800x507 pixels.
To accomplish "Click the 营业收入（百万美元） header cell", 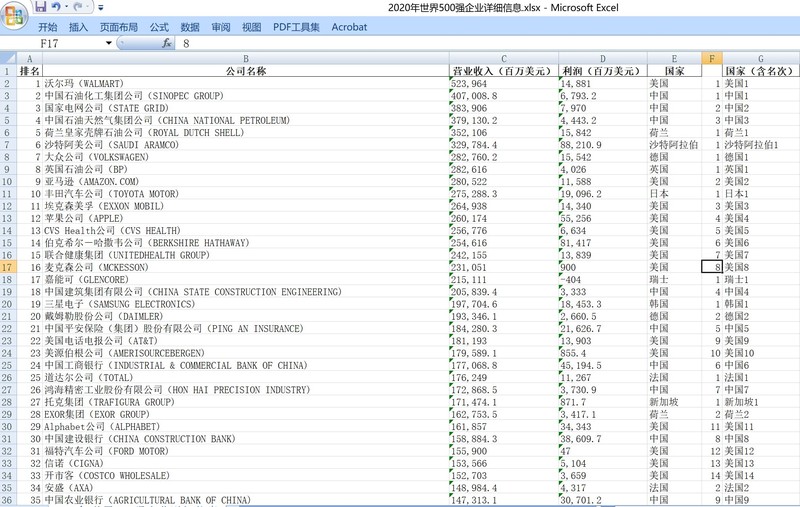I will tap(504, 71).
